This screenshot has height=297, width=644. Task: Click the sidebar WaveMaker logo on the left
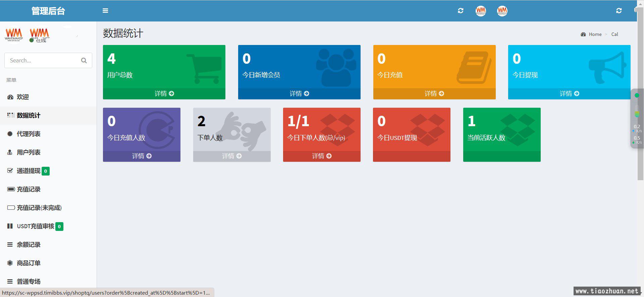[14, 35]
